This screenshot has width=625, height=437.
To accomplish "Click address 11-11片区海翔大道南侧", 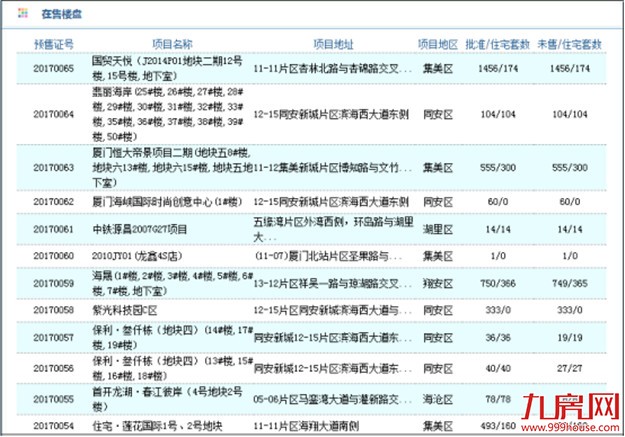I will (306, 426).
